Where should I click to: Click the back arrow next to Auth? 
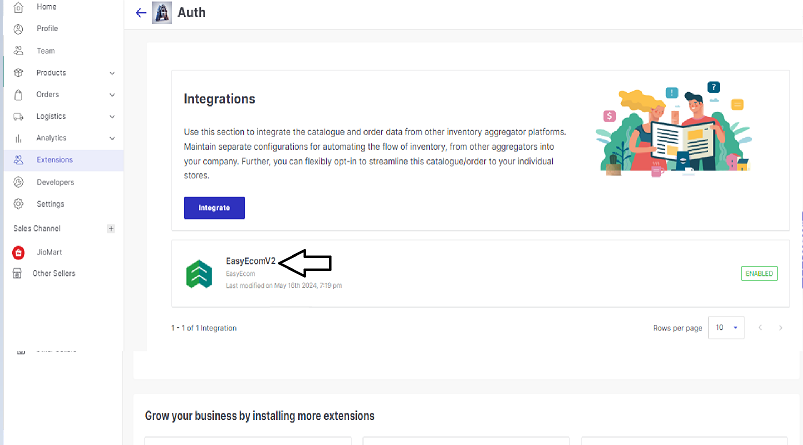141,13
